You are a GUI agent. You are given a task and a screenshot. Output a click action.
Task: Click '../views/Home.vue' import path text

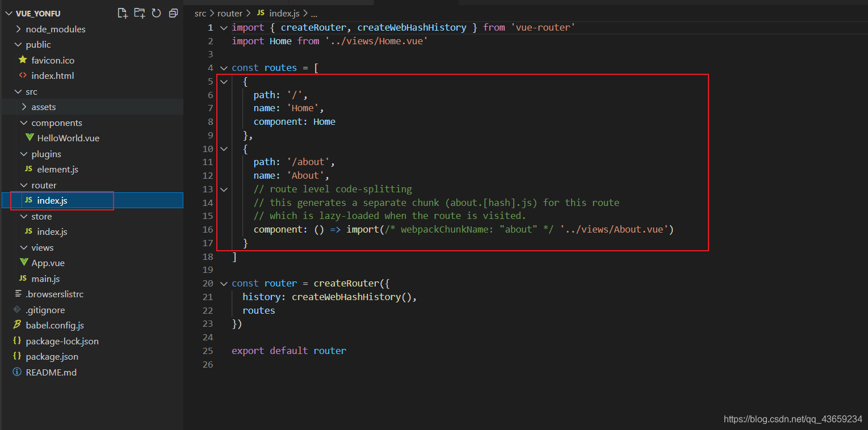376,41
